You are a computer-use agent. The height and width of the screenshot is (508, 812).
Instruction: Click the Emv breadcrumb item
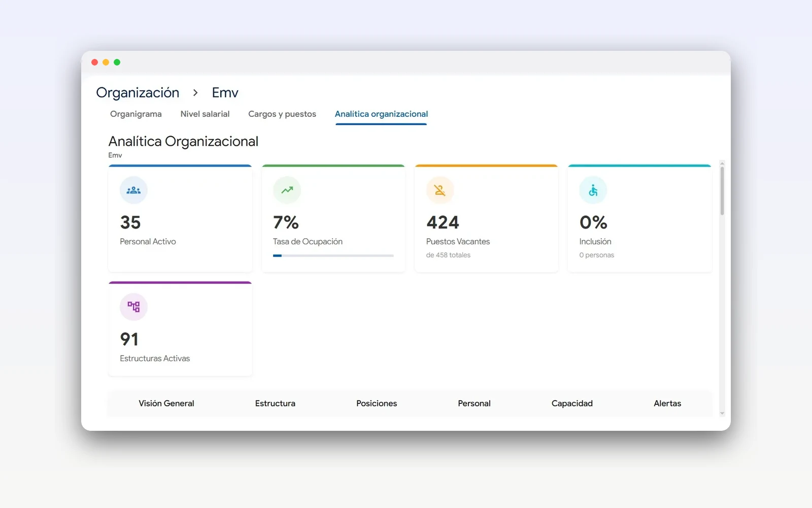click(x=225, y=92)
